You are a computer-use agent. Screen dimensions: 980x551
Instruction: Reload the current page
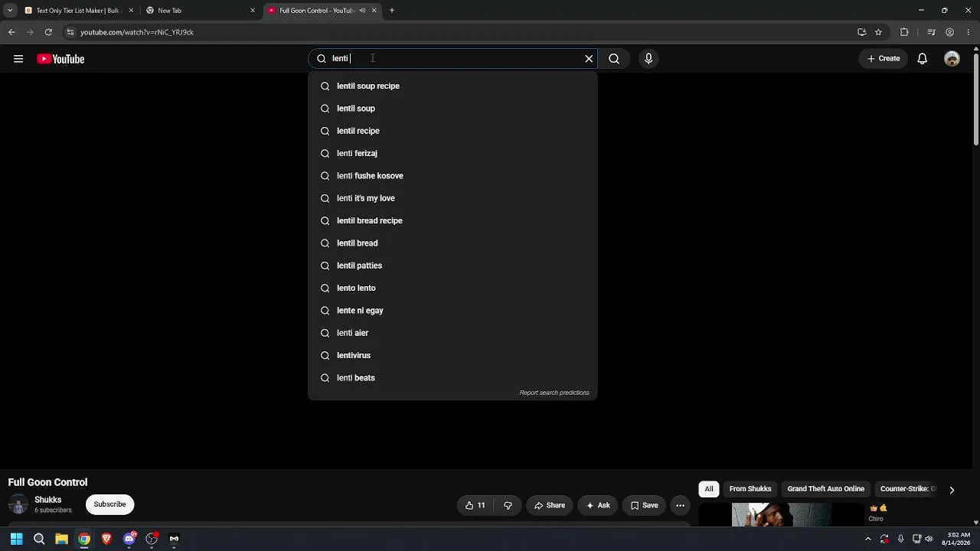48,32
